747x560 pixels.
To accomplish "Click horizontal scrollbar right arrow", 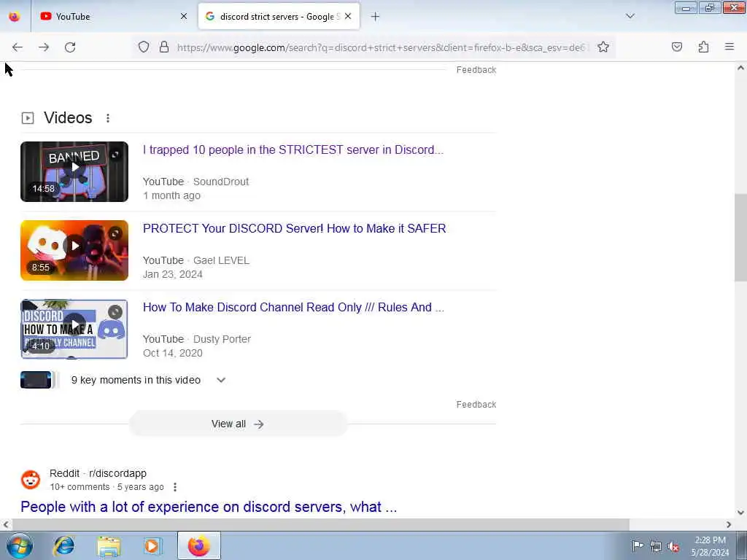I will tap(729, 524).
